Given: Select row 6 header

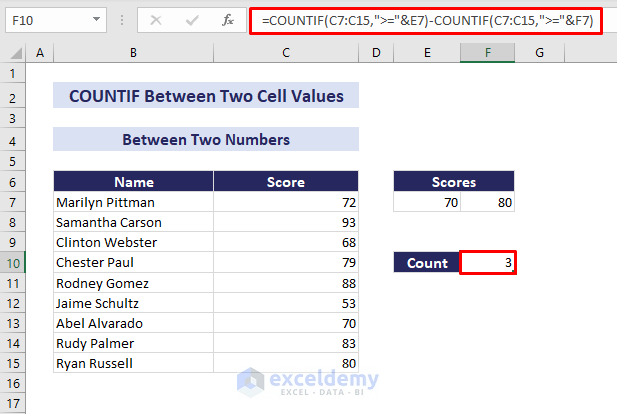Looking at the screenshot, I should tap(13, 182).
